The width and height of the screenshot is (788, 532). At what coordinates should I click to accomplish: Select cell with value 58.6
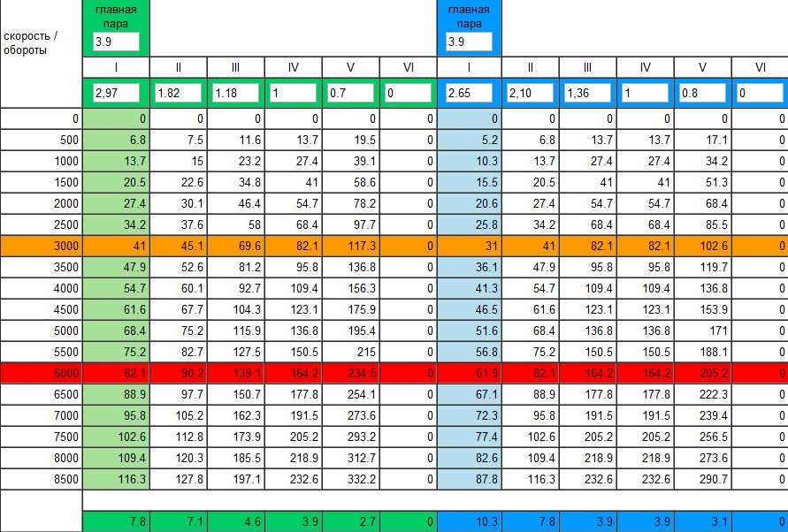click(351, 182)
